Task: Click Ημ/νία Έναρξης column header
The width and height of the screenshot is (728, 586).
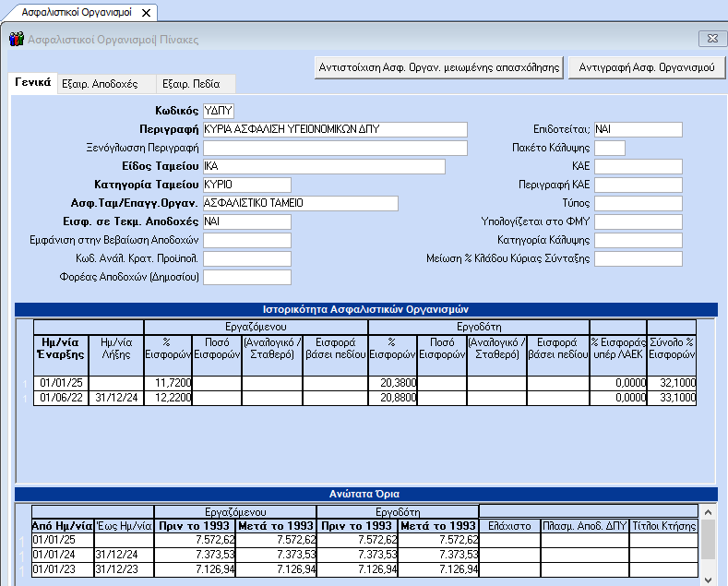Action: tap(61, 354)
